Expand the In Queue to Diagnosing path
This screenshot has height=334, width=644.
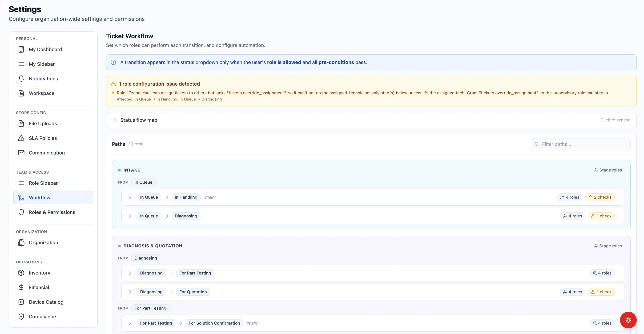[x=130, y=216]
